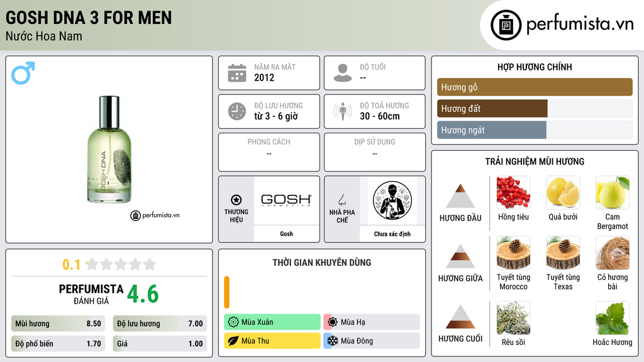Image resolution: width=644 pixels, height=362 pixels.
Task: Click the perfumista.vn site name in header
Action: tap(580, 24)
